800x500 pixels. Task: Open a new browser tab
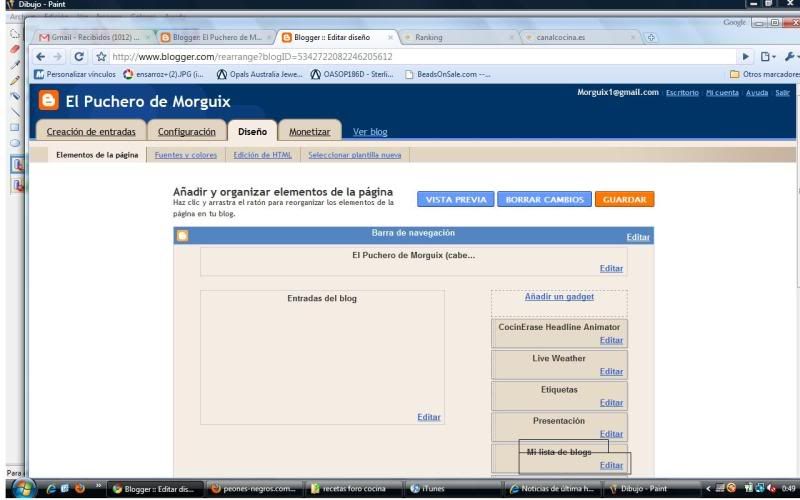[x=651, y=37]
